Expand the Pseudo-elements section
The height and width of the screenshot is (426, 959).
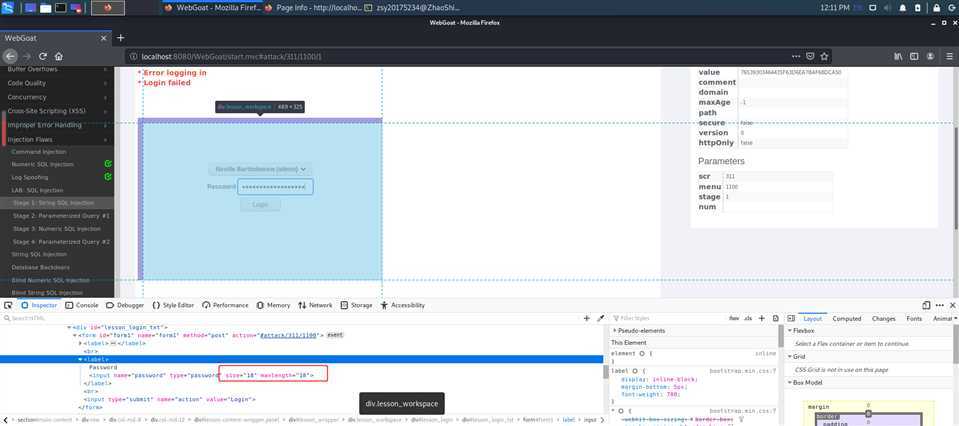click(641, 331)
